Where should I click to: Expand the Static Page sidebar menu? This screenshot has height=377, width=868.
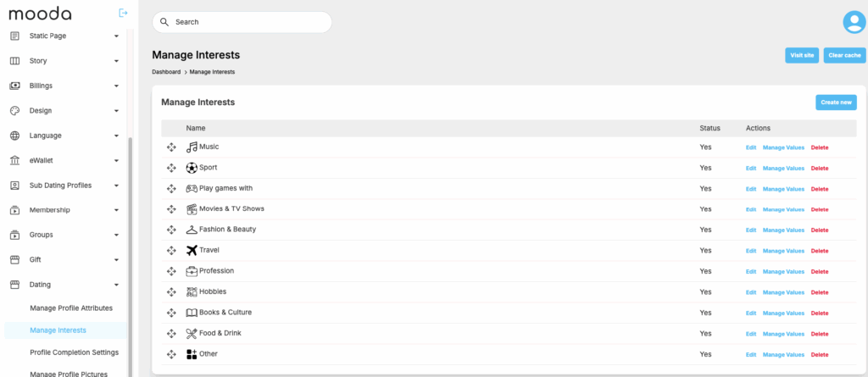pyautogui.click(x=116, y=36)
